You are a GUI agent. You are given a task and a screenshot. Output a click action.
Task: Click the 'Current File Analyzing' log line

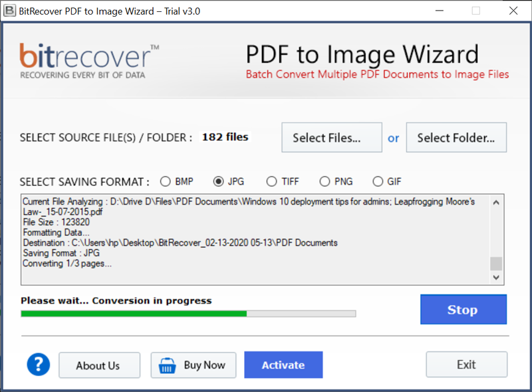pos(249,207)
